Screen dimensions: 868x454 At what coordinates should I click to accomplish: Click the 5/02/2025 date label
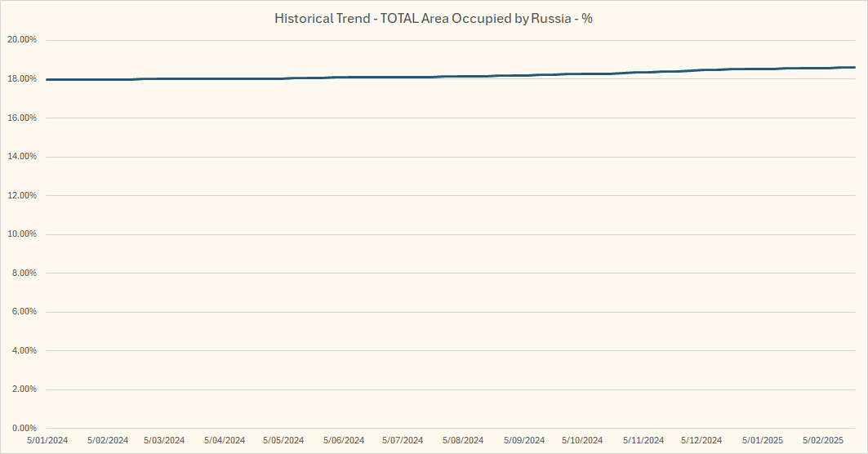[x=822, y=440]
